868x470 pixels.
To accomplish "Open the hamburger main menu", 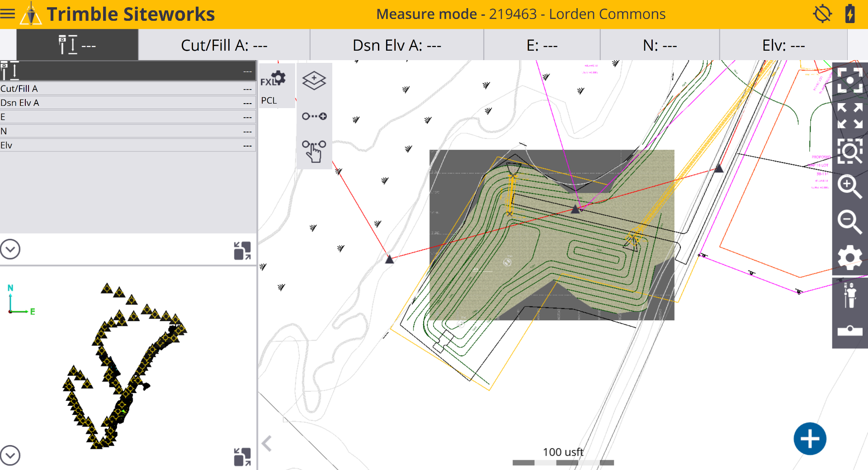I will (8, 14).
